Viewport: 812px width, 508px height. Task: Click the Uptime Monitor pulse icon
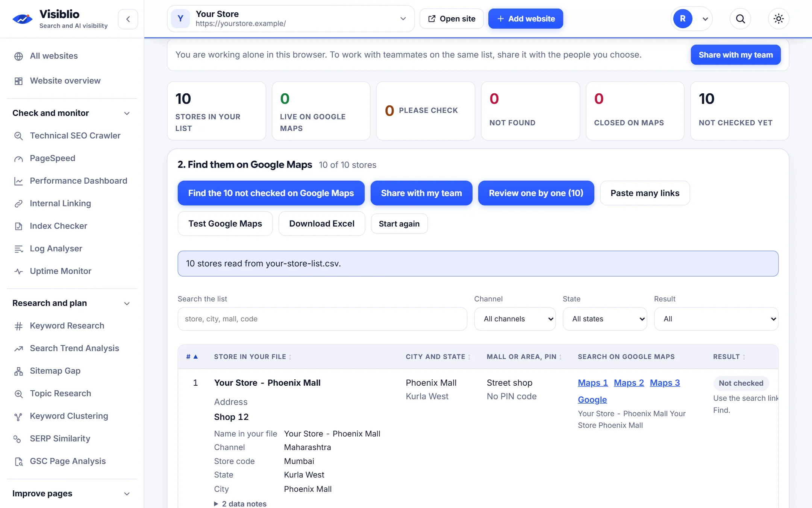click(18, 271)
